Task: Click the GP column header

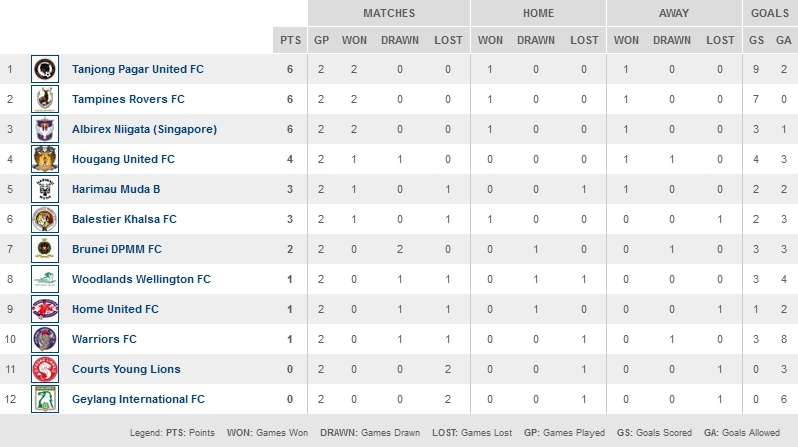Action: coord(321,40)
